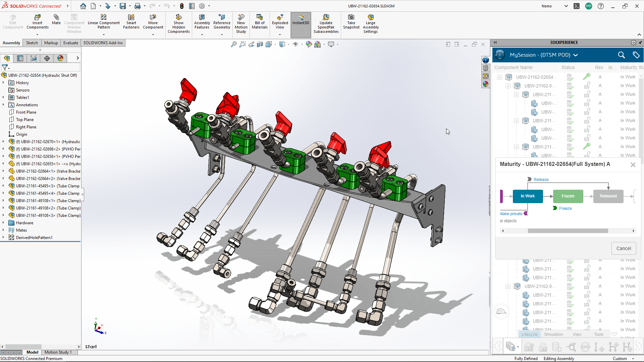Click the Home icon in title bar
This screenshot has height=362, width=644.
coord(83,6)
